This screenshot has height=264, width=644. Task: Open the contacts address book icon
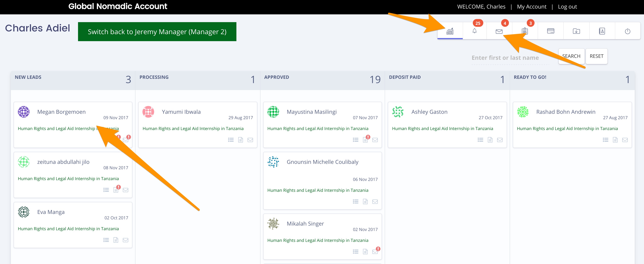coord(602,31)
